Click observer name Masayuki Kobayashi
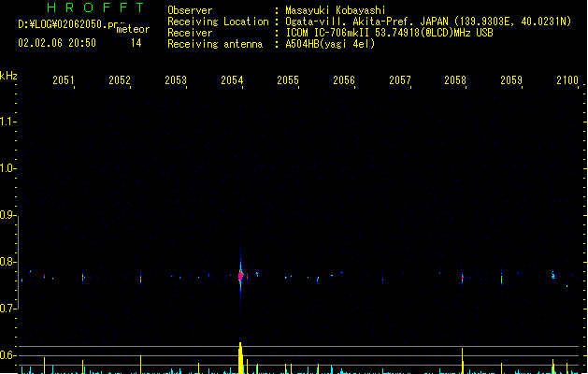Viewport: 588px width, 374px height. point(336,10)
